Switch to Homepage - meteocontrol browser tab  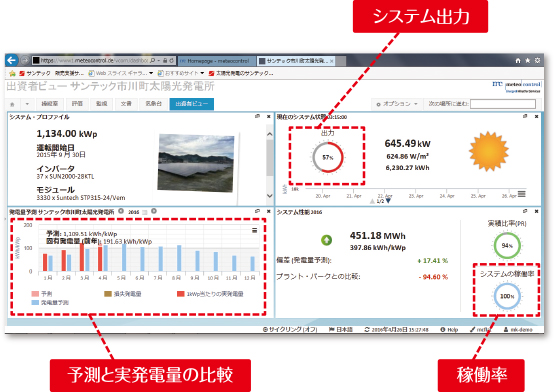click(x=216, y=61)
